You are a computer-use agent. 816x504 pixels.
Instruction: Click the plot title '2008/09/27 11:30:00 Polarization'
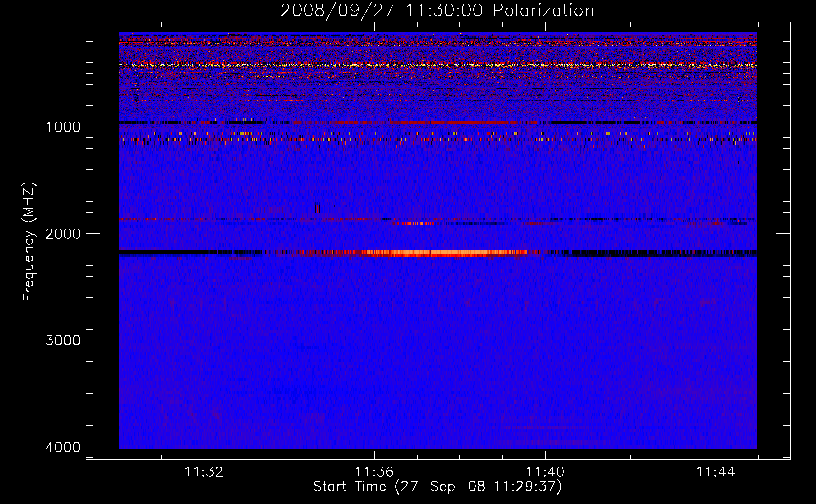[437, 10]
